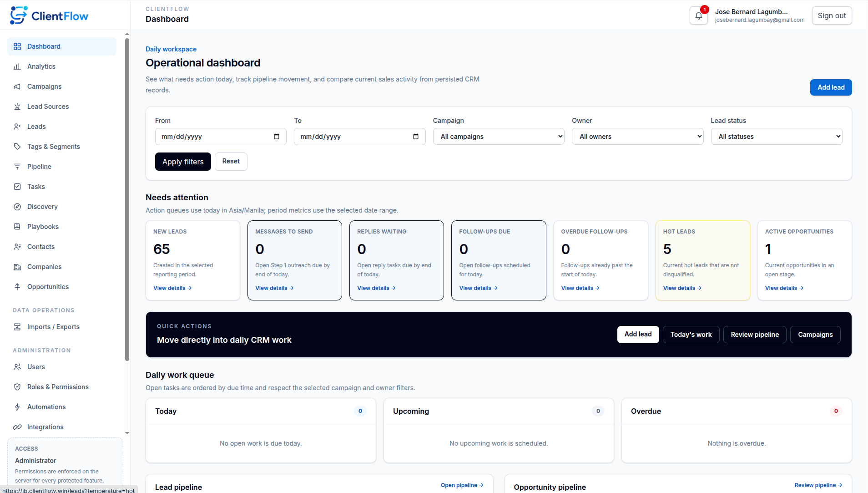868x493 pixels.
Task: Click Today's work quick action
Action: [x=691, y=335]
